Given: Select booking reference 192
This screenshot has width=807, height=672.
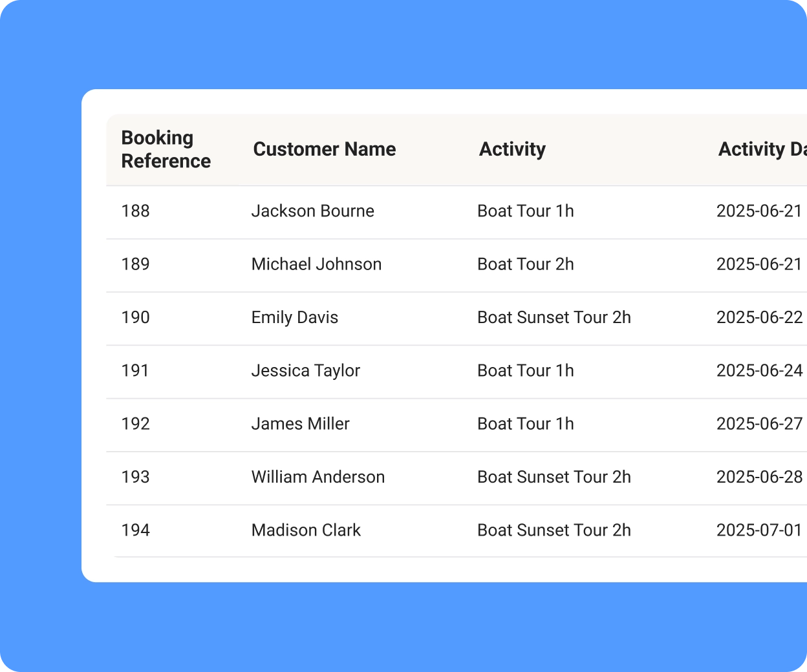Looking at the screenshot, I should point(136,424).
